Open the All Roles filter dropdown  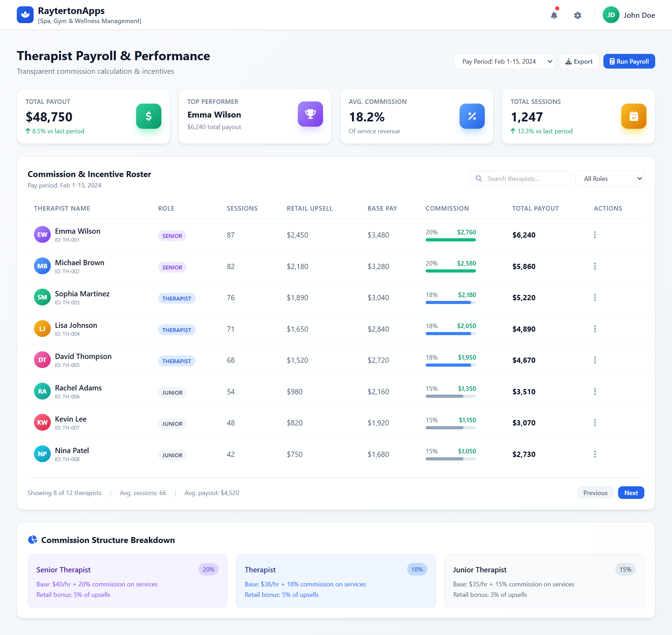click(x=610, y=178)
